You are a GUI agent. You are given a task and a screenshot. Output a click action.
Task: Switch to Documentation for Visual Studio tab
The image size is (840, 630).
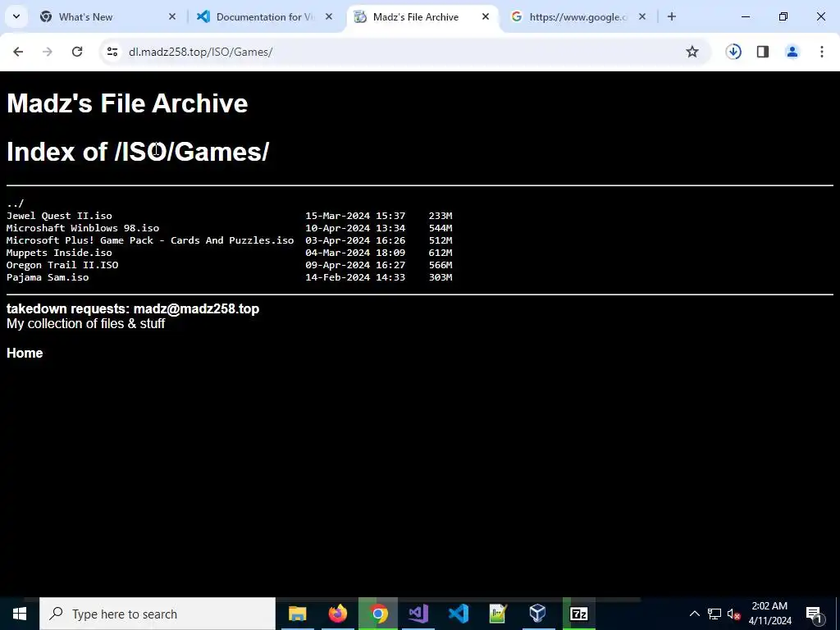click(265, 17)
